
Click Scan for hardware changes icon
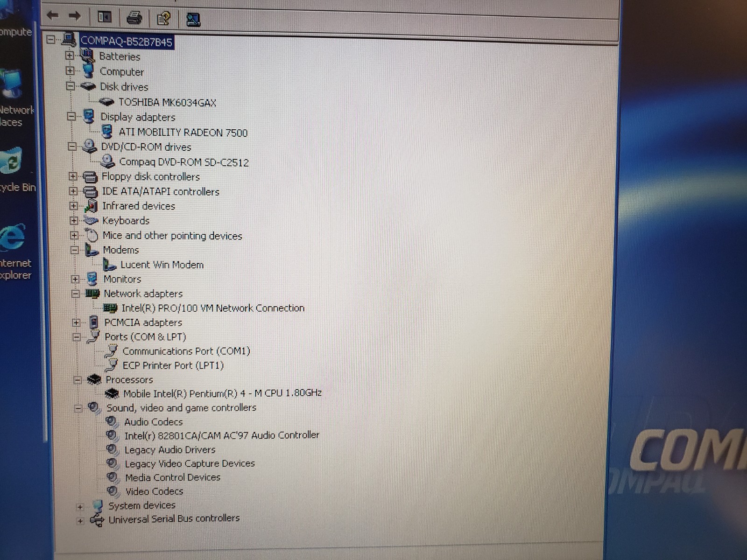(x=193, y=19)
